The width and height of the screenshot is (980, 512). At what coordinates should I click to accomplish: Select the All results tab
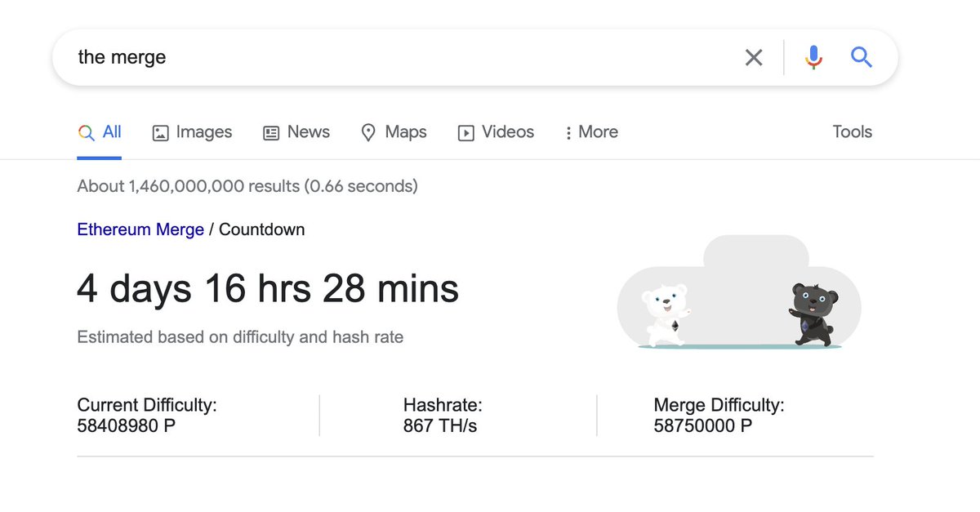tap(100, 132)
